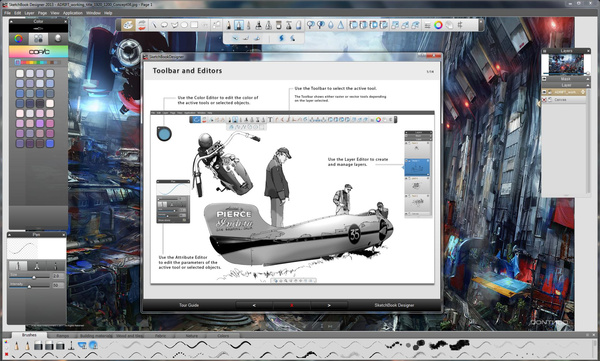600x361 pixels.
Task: Pick the bright blue swatch in bottom row
Action: point(50,143)
